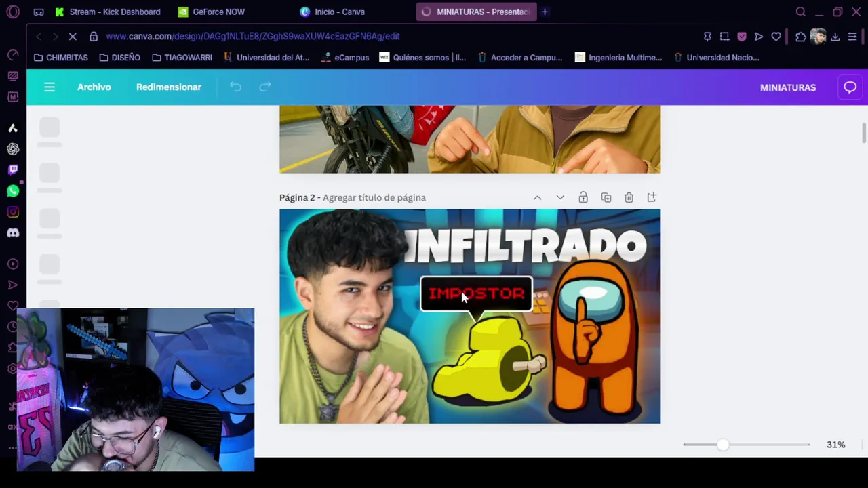The height and width of the screenshot is (488, 868).
Task: Open the Archivo menu
Action: (x=94, y=87)
